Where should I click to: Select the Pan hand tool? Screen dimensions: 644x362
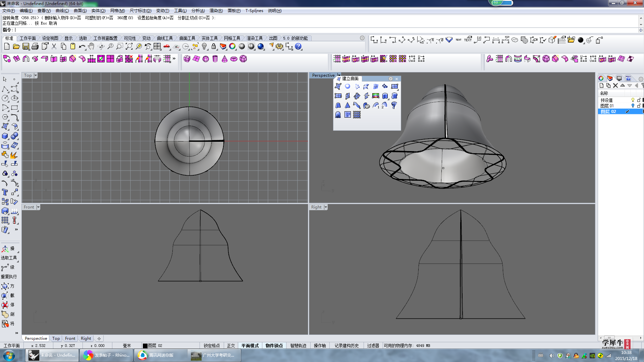pos(91,47)
